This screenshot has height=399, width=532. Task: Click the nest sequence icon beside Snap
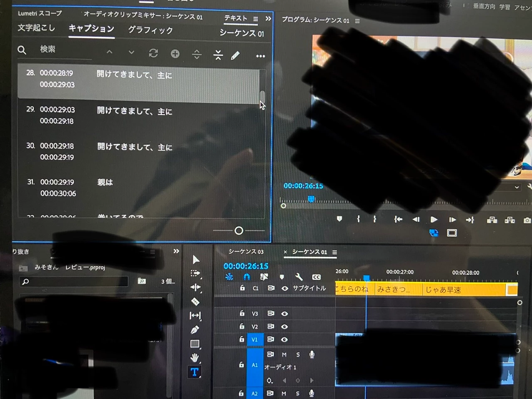tap(229, 277)
